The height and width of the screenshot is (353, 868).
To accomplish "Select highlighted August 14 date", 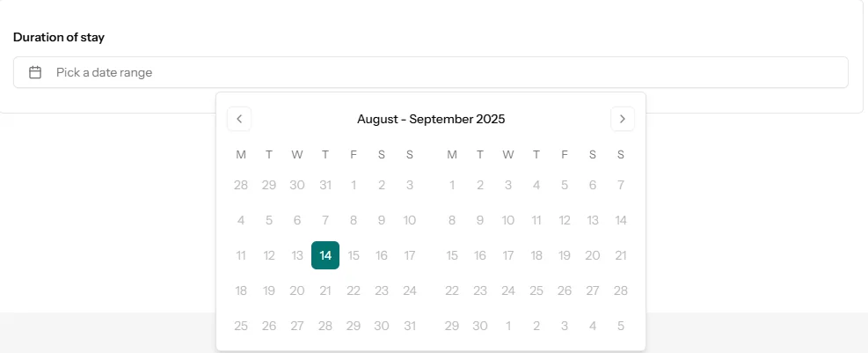I will [325, 255].
